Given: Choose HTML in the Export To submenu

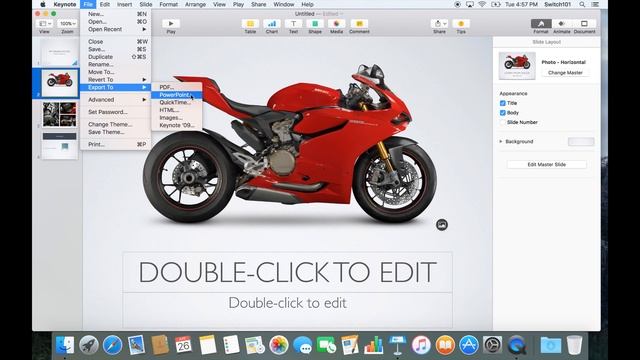Looking at the screenshot, I should click(176, 110).
